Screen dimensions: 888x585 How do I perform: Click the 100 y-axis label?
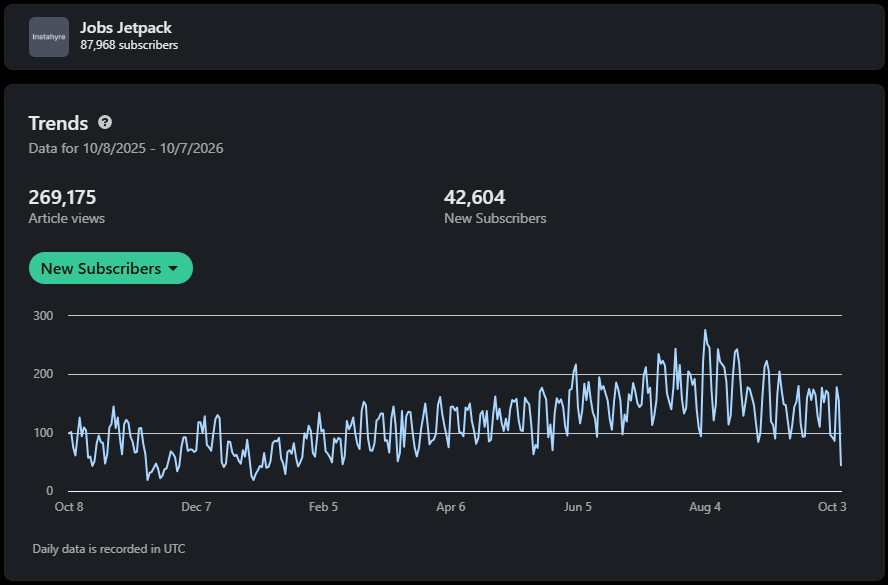pos(43,433)
